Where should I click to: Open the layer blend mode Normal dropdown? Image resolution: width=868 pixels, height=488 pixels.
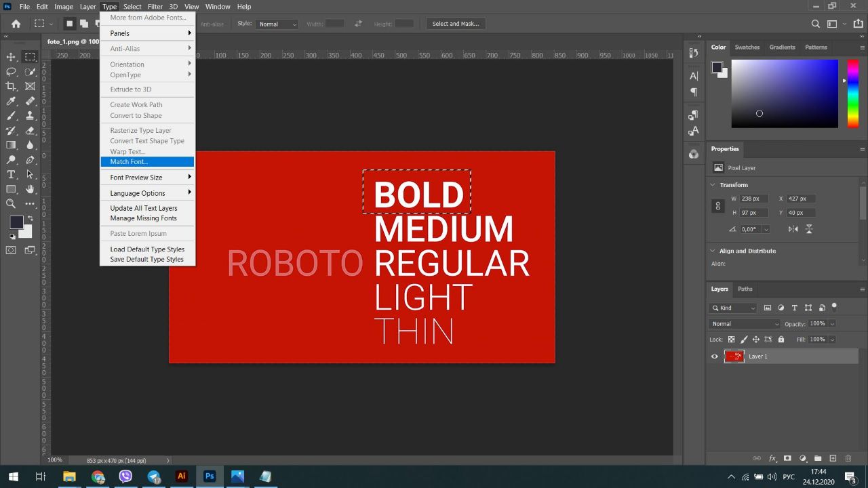744,324
